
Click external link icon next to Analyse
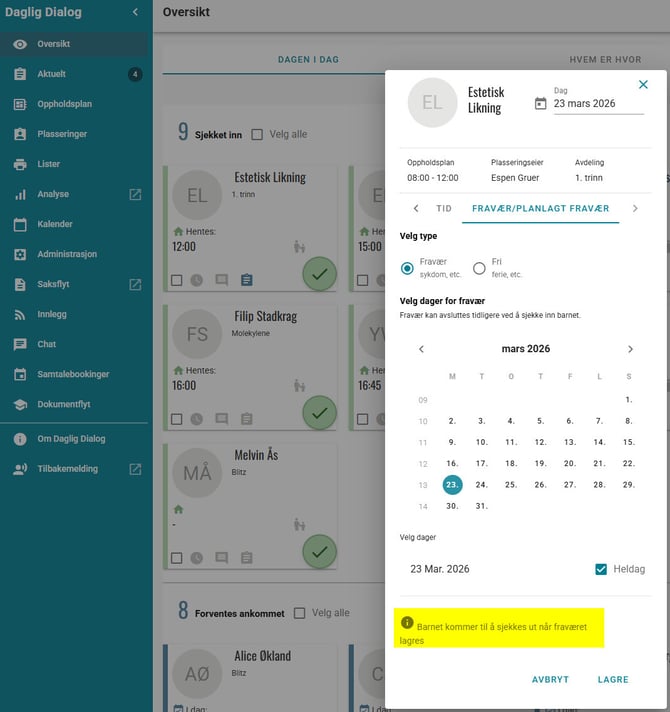(135, 194)
